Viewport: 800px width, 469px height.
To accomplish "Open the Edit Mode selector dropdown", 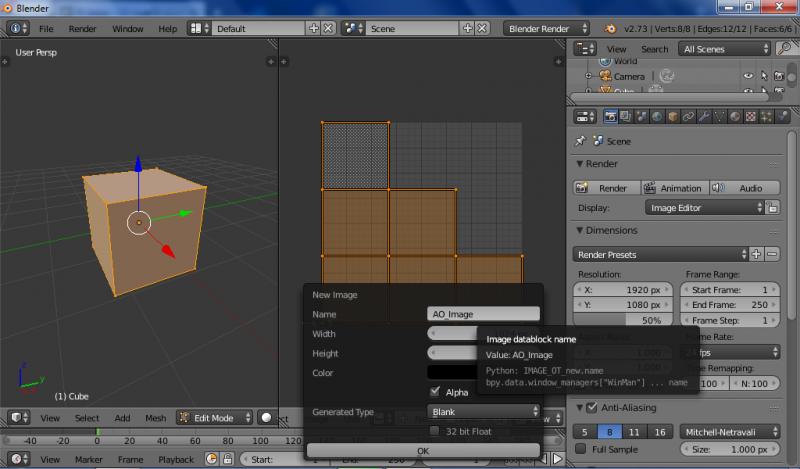I will point(214,418).
